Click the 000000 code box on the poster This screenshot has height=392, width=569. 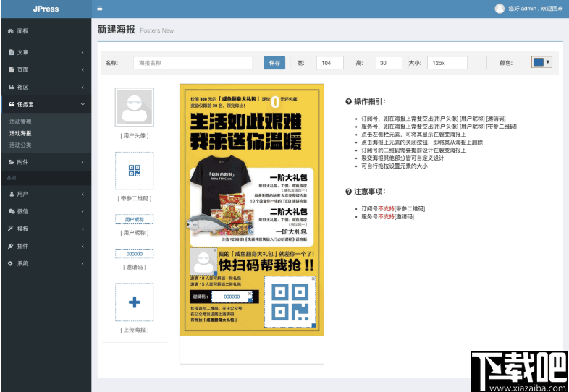(x=232, y=297)
